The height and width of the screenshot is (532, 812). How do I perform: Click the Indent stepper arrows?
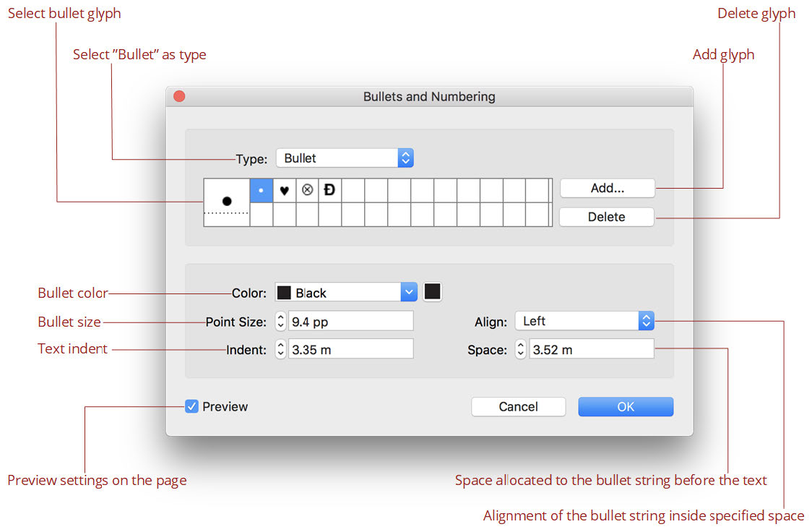(x=280, y=350)
